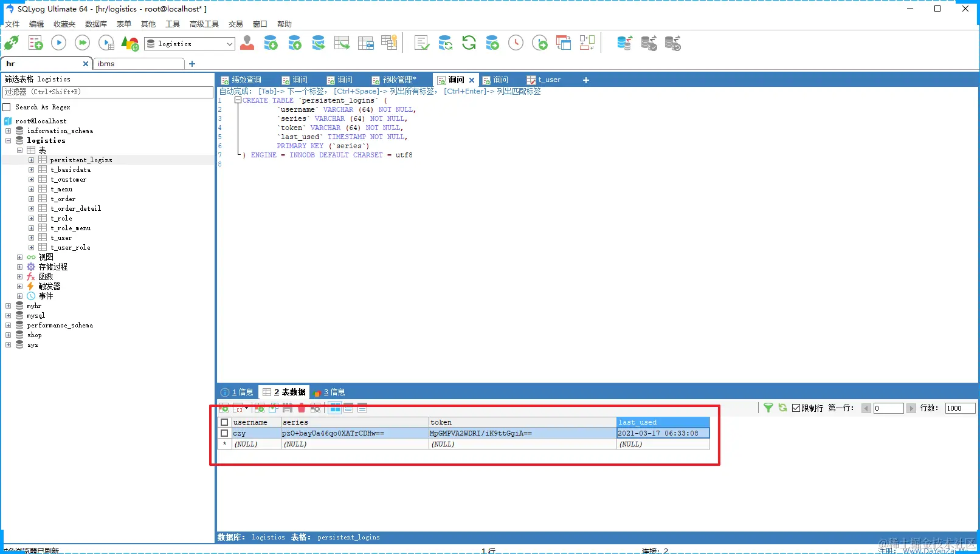
Task: Click the 行数 row count field
Action: (961, 408)
